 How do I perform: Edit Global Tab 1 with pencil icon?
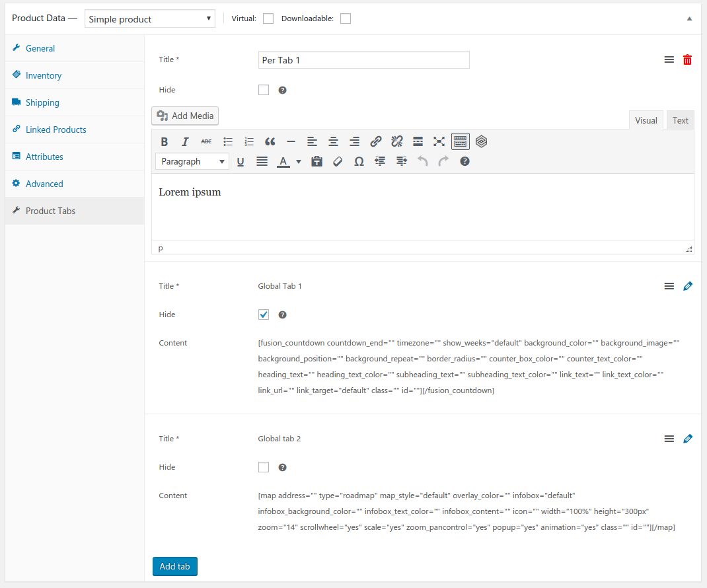click(x=687, y=286)
